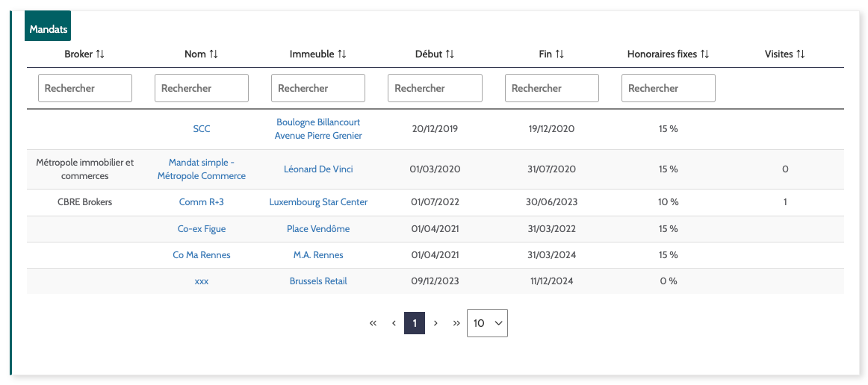Sort by Visites column arrows

click(x=801, y=54)
